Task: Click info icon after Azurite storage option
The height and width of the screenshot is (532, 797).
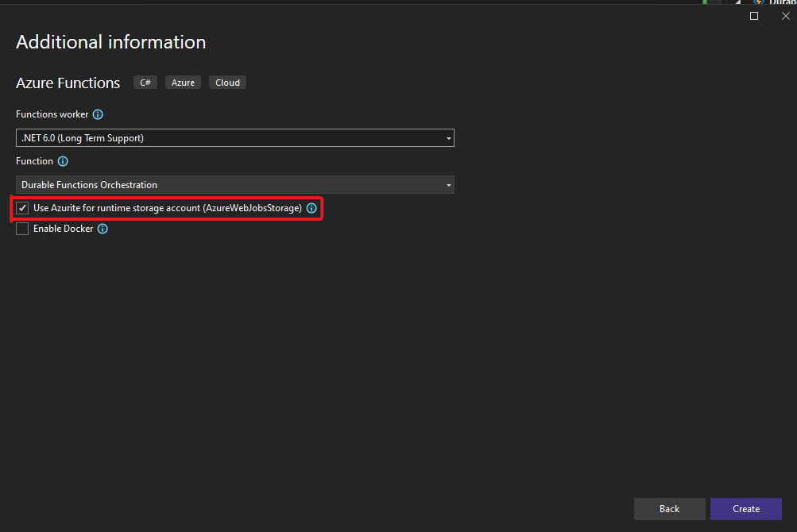Action: (x=311, y=208)
